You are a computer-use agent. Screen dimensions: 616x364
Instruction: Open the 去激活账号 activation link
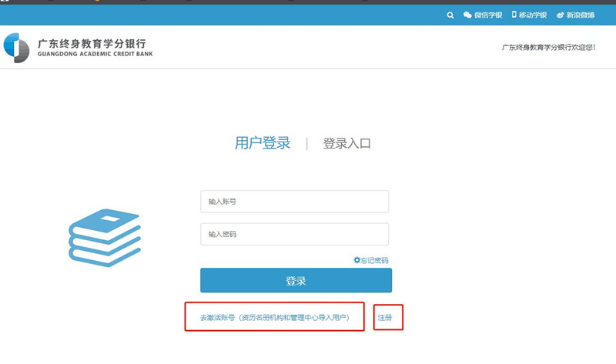tap(273, 316)
